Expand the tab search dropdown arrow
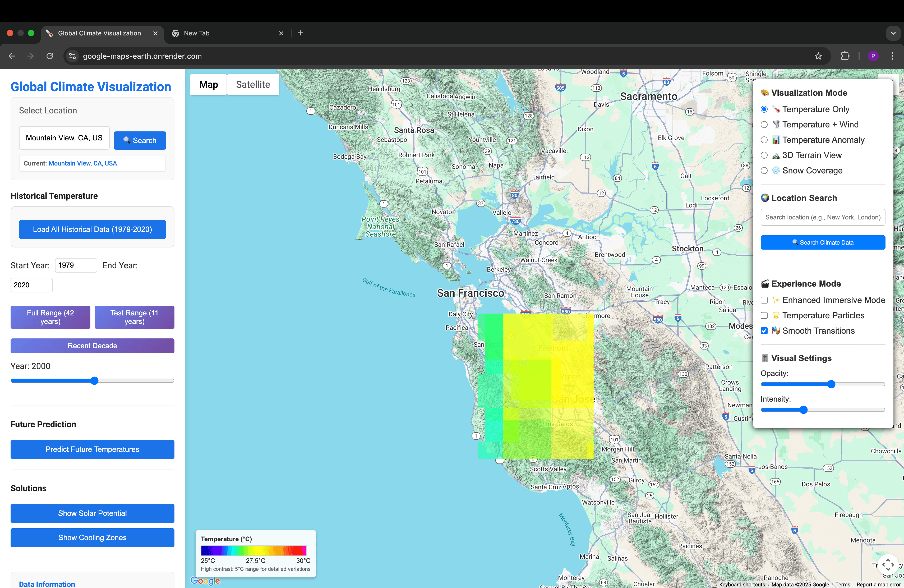The width and height of the screenshot is (904, 588). tap(893, 33)
